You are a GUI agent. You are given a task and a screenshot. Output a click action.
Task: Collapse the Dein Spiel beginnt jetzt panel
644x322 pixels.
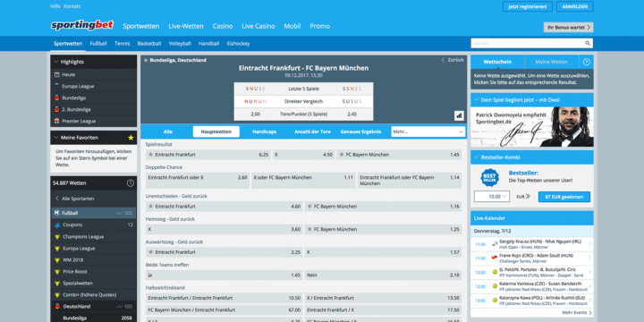477,100
